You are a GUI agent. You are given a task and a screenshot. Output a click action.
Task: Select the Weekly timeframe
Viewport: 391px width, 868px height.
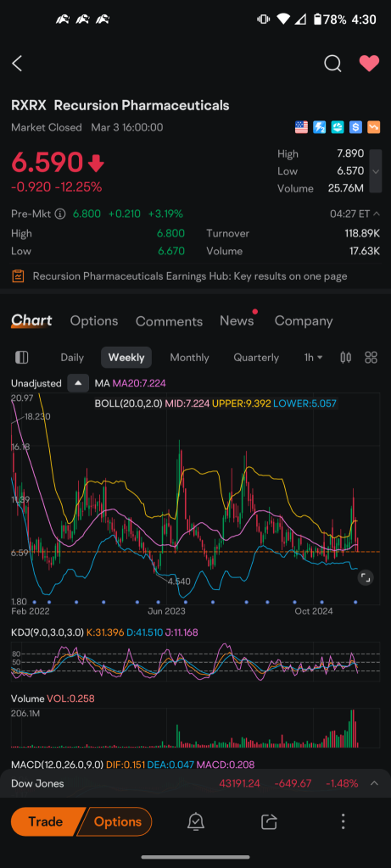point(126,358)
